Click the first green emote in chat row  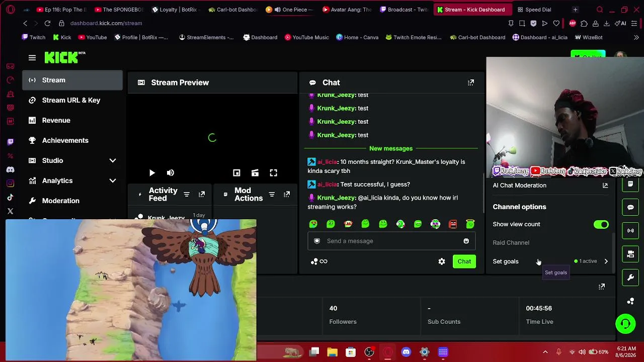click(x=313, y=224)
